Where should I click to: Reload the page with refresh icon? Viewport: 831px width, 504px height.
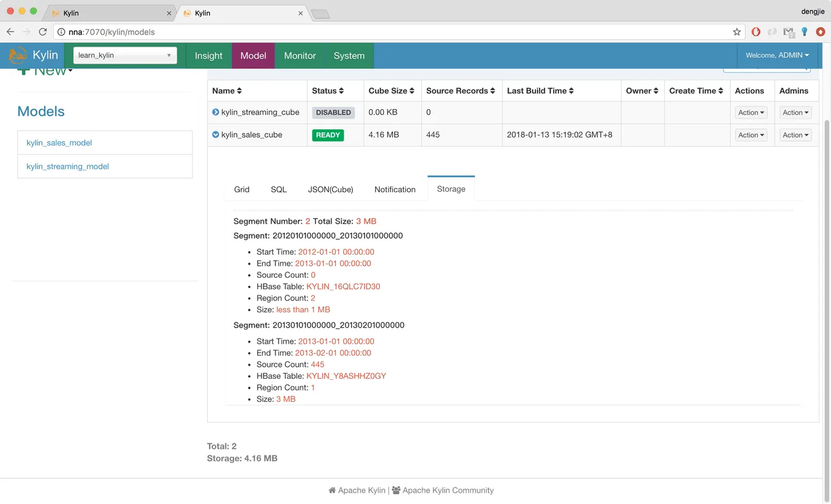43,31
